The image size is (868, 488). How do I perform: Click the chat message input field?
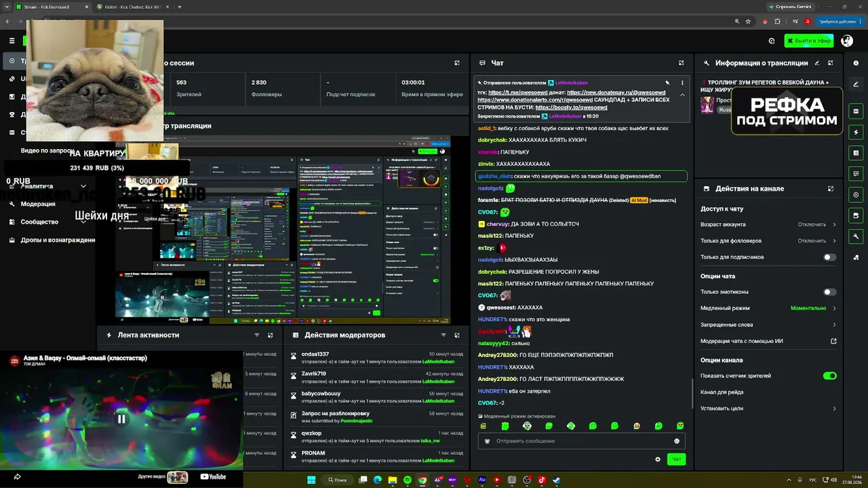[582, 441]
